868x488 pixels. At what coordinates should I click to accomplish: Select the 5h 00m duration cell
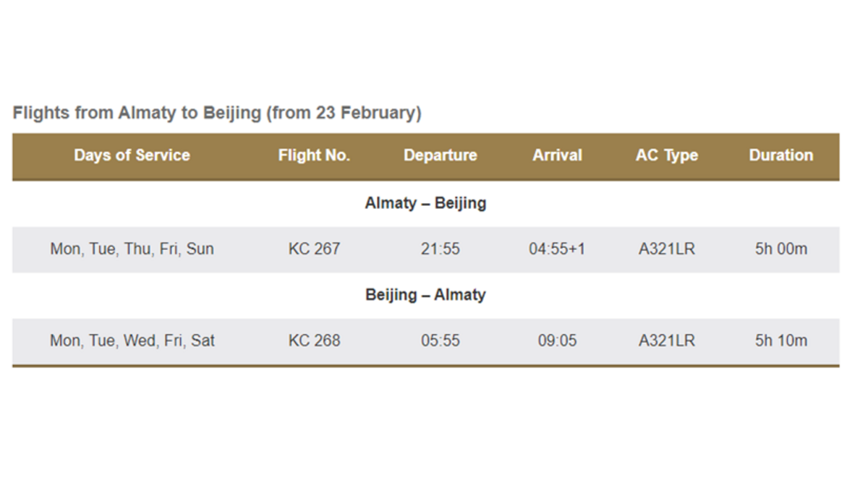(x=781, y=249)
